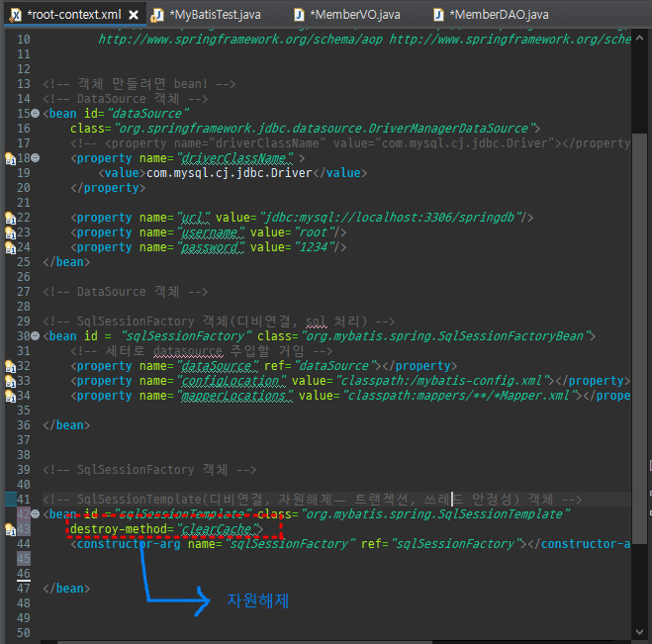
Task: Click com.mysql.cj.jdbc.Driver value on line 19
Action: point(230,173)
